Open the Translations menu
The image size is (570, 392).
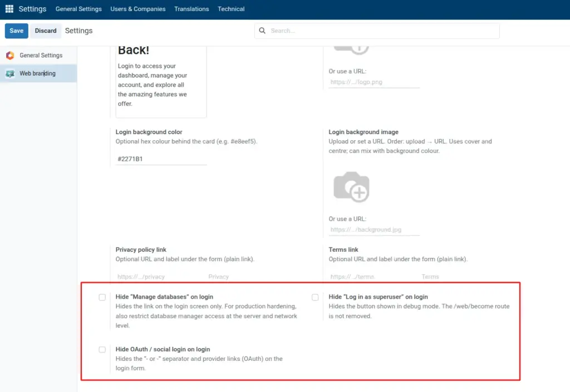[191, 9]
